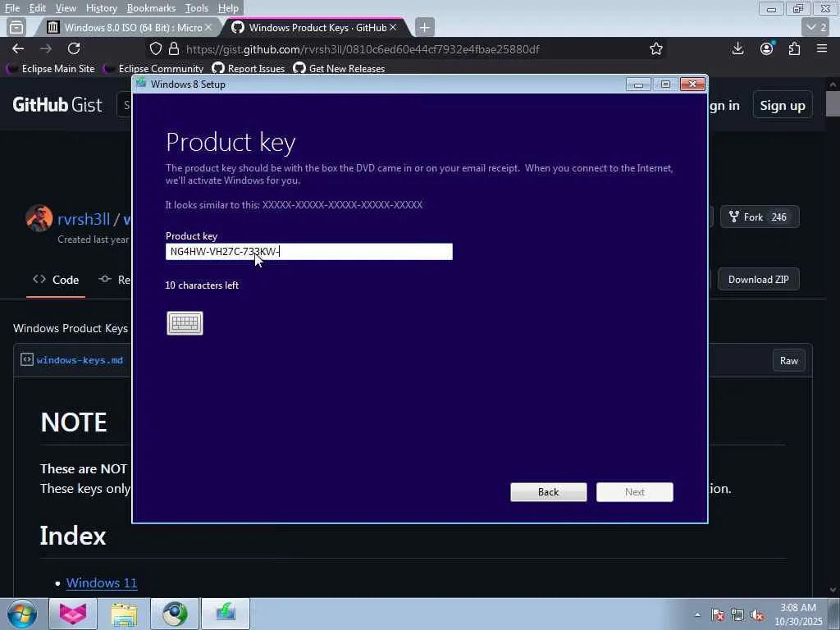Image resolution: width=840 pixels, height=630 pixels.
Task: Click the Product key input field
Action: click(x=309, y=252)
